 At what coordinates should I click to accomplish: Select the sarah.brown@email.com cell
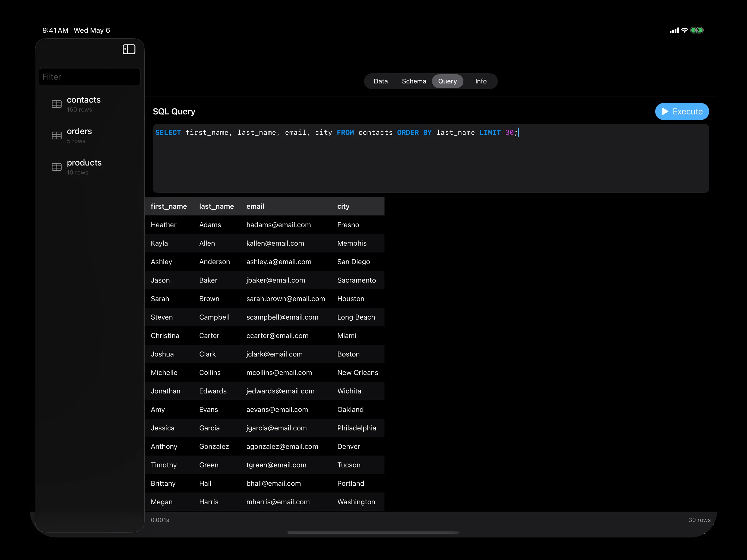(x=286, y=299)
